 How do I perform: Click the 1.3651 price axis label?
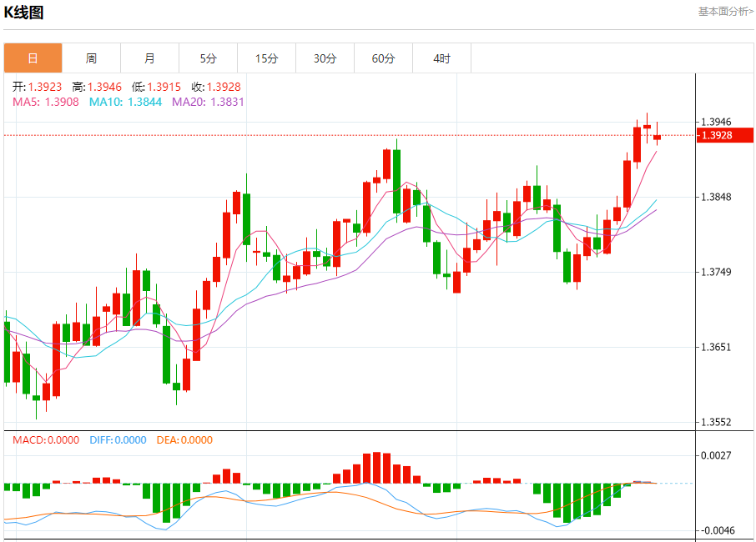click(715, 348)
